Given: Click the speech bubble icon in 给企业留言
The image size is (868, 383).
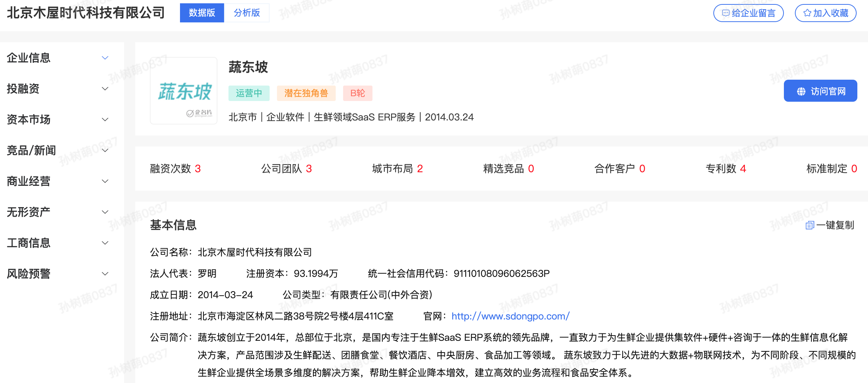Looking at the screenshot, I should coord(725,13).
